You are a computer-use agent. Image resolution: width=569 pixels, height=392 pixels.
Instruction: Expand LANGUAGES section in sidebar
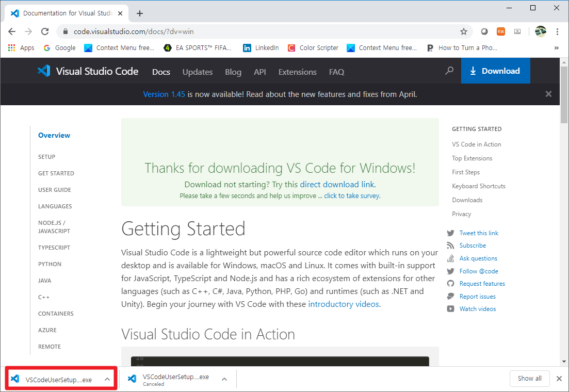(55, 206)
